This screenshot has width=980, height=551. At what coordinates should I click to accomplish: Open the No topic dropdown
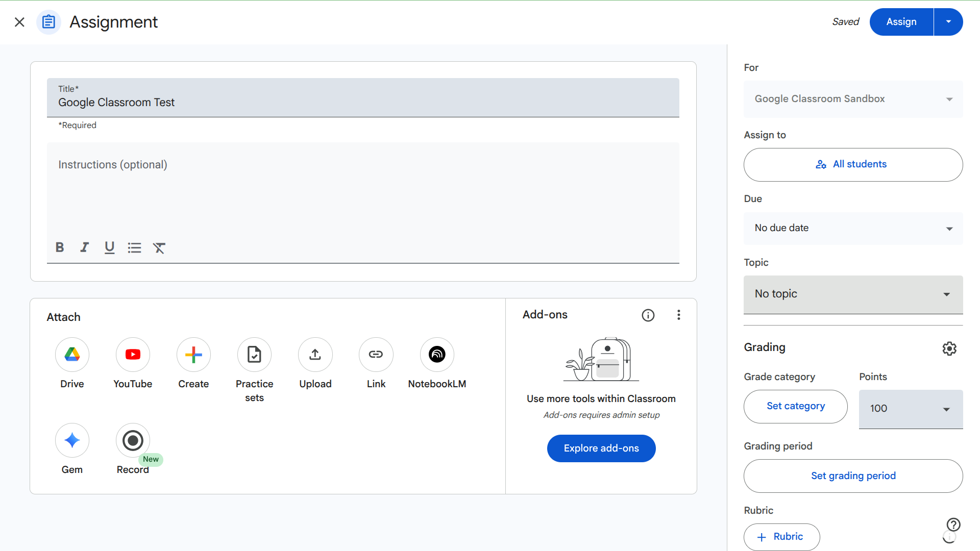coord(853,294)
